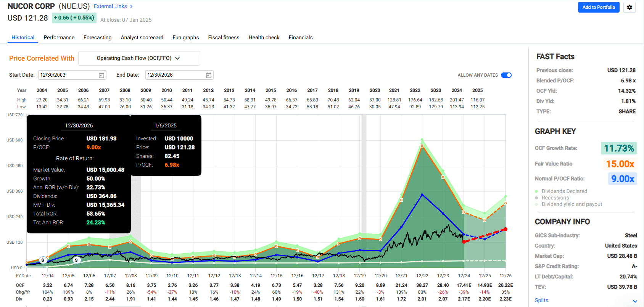
Task: Click the External Links arrow icon
Action: (x=131, y=6)
